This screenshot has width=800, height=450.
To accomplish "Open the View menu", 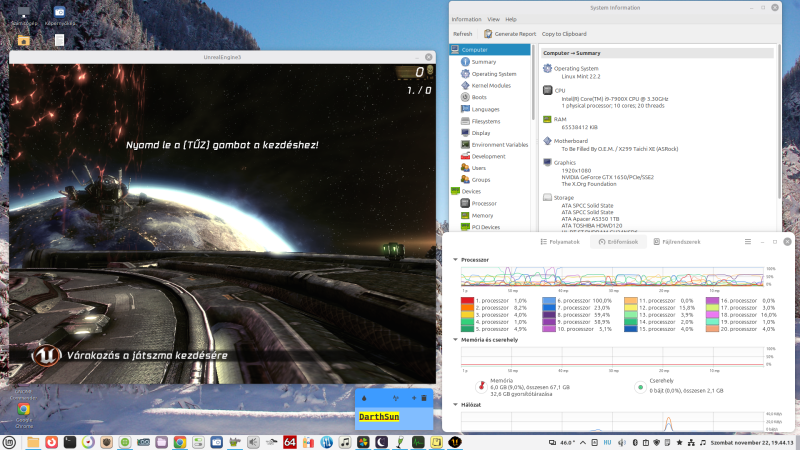I will 493,19.
